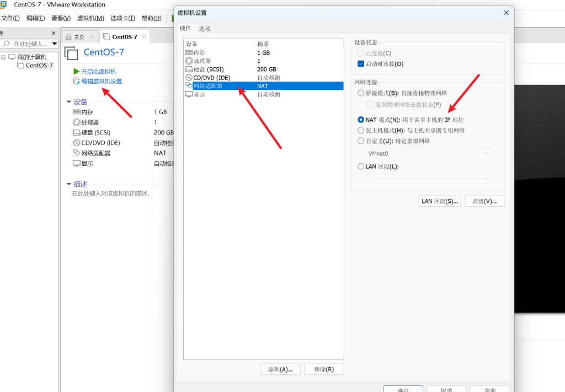This screenshot has height=392, width=565.
Task: Open the library search dropdown arrow
Action: coord(55,44)
